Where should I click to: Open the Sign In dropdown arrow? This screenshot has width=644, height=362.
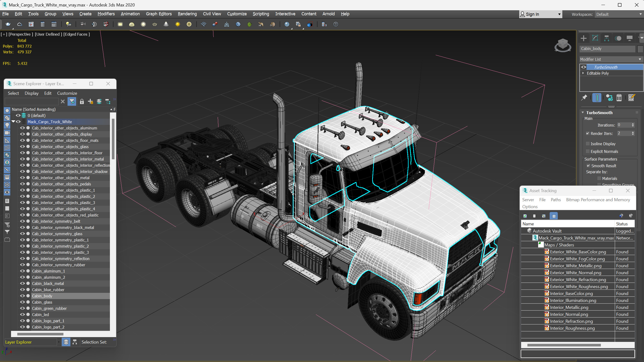(559, 14)
